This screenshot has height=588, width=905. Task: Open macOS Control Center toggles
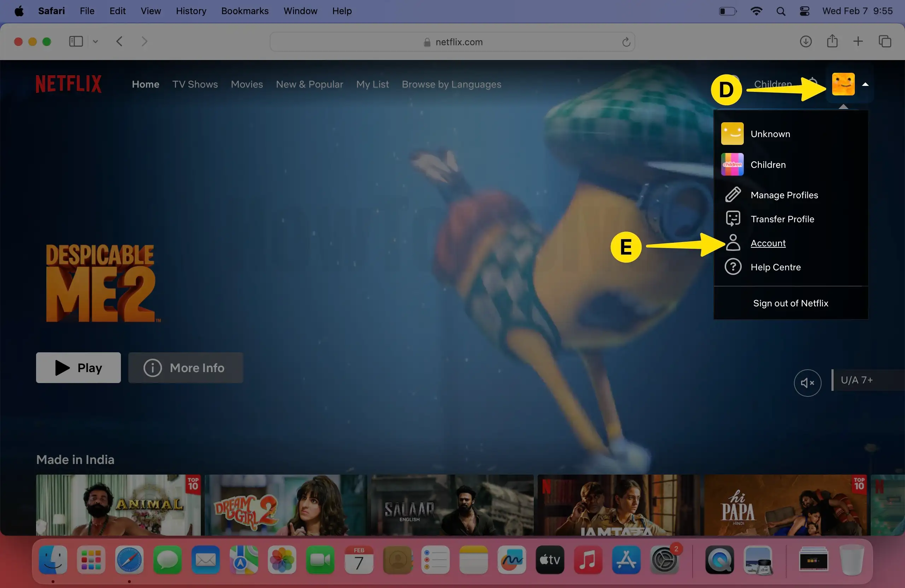(804, 11)
